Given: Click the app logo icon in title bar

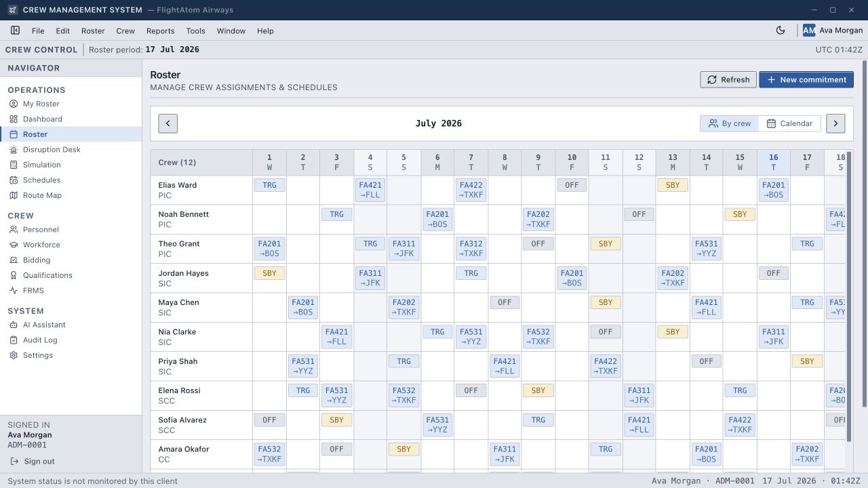Looking at the screenshot, I should (x=12, y=10).
